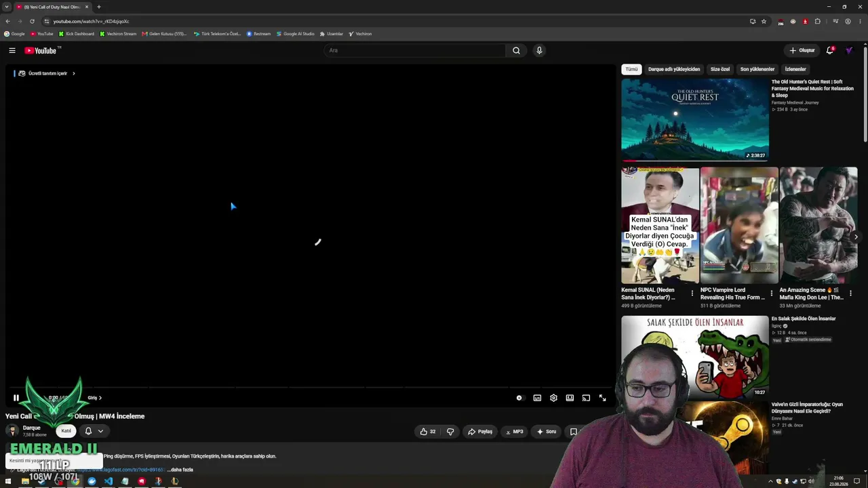Click the Fantasy Medieval Journey channel name
The image size is (868, 488).
click(x=795, y=103)
